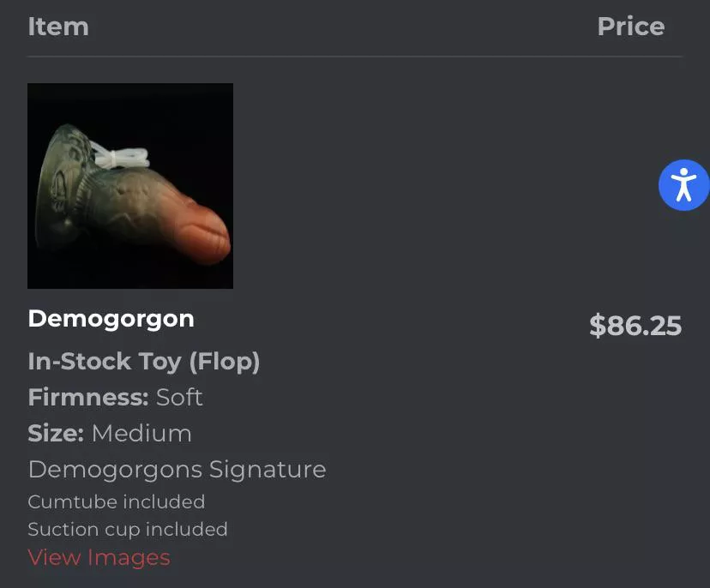The image size is (710, 588).
Task: Click the blue accessibility person symbol
Action: (x=683, y=184)
